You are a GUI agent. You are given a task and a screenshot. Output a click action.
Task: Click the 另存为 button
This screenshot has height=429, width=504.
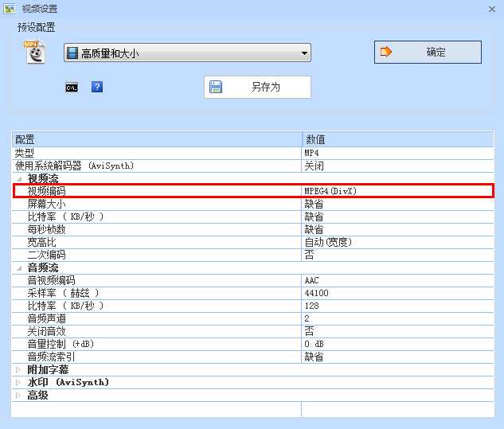click(x=257, y=87)
